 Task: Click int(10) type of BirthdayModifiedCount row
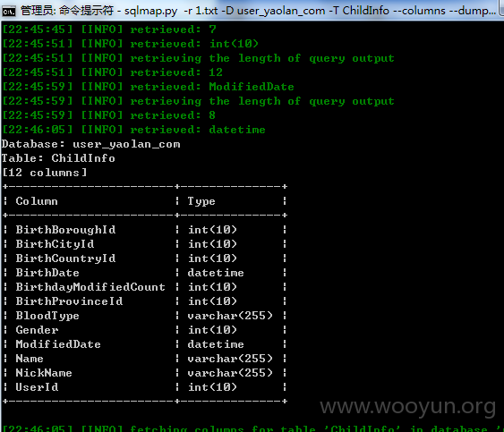point(212,287)
